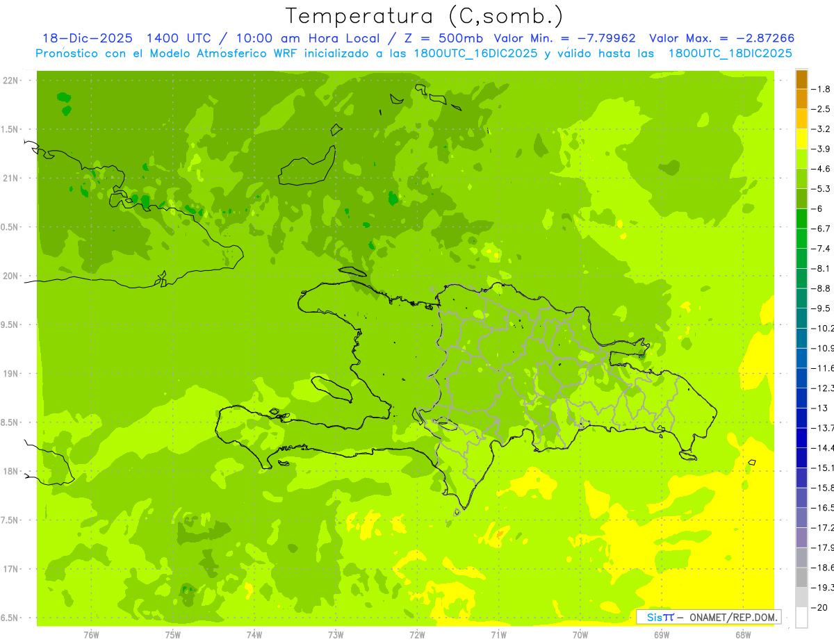The height and width of the screenshot is (644, 834).
Task: Click the "75W" longitude axis label
Action: (x=173, y=635)
